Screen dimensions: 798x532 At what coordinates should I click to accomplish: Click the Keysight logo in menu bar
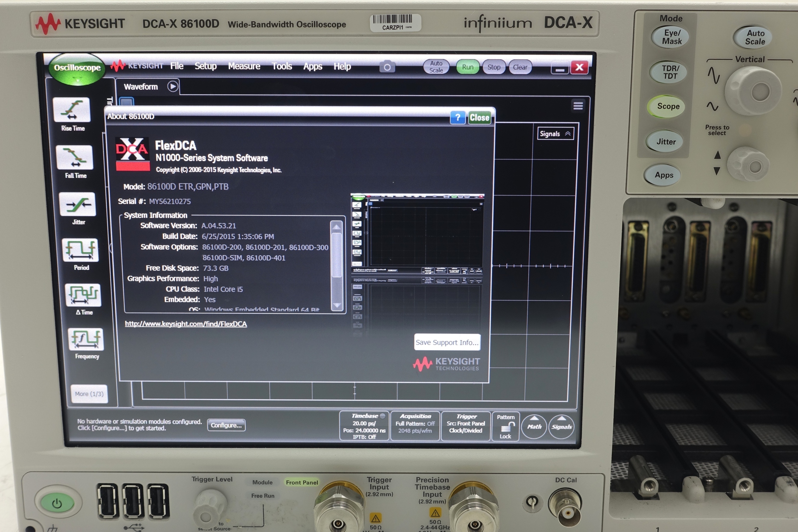pyautogui.click(x=137, y=66)
